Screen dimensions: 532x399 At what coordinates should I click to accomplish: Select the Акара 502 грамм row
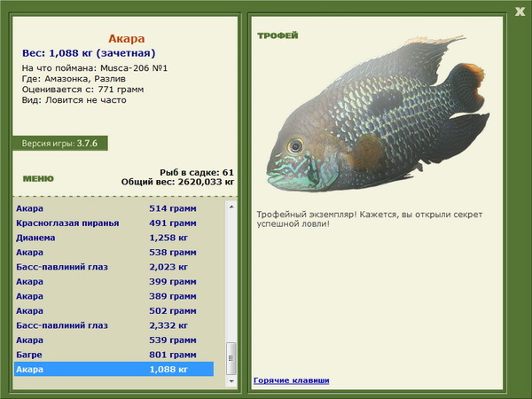click(x=113, y=311)
